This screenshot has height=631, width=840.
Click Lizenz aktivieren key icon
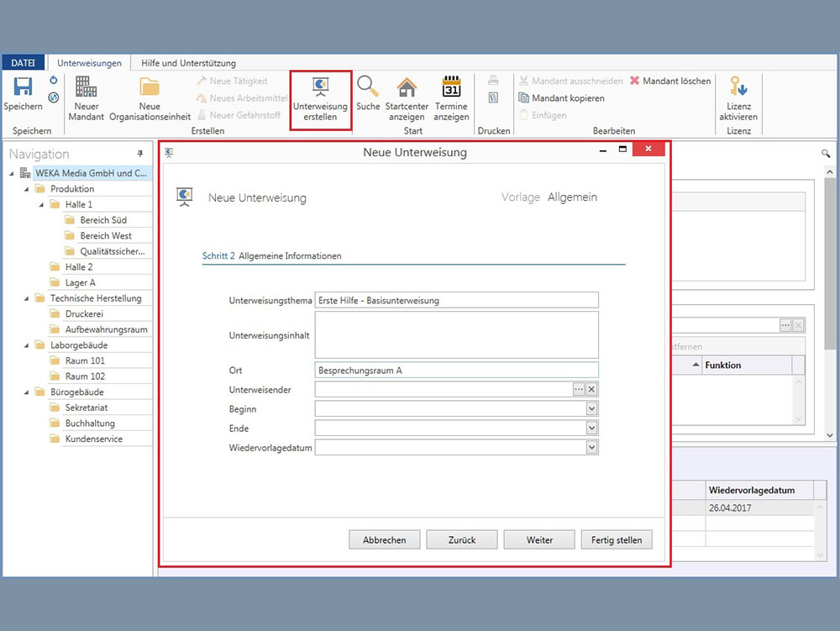click(x=738, y=87)
